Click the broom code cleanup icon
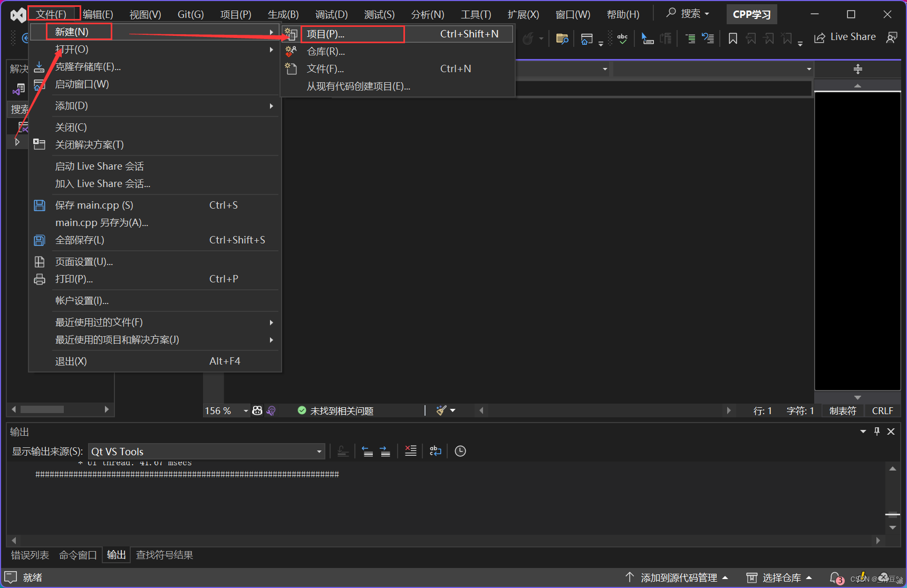 coord(441,410)
